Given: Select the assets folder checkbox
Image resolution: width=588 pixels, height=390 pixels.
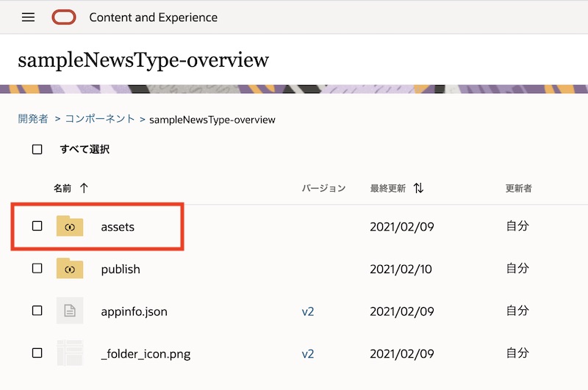Looking at the screenshot, I should pos(37,226).
